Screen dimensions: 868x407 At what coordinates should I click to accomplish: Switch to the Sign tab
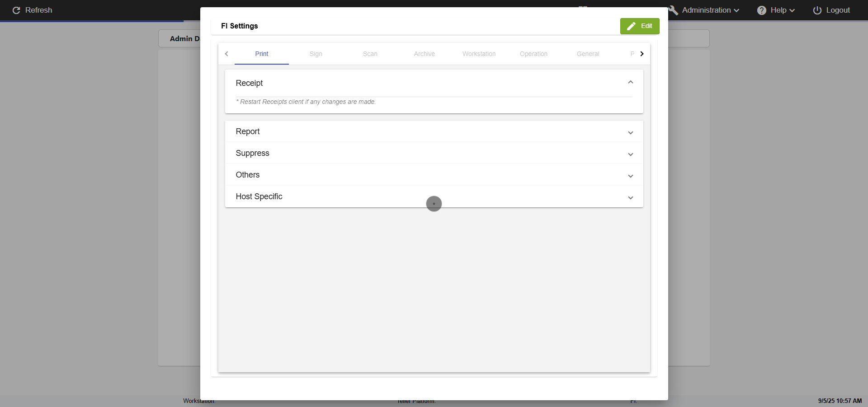point(316,54)
